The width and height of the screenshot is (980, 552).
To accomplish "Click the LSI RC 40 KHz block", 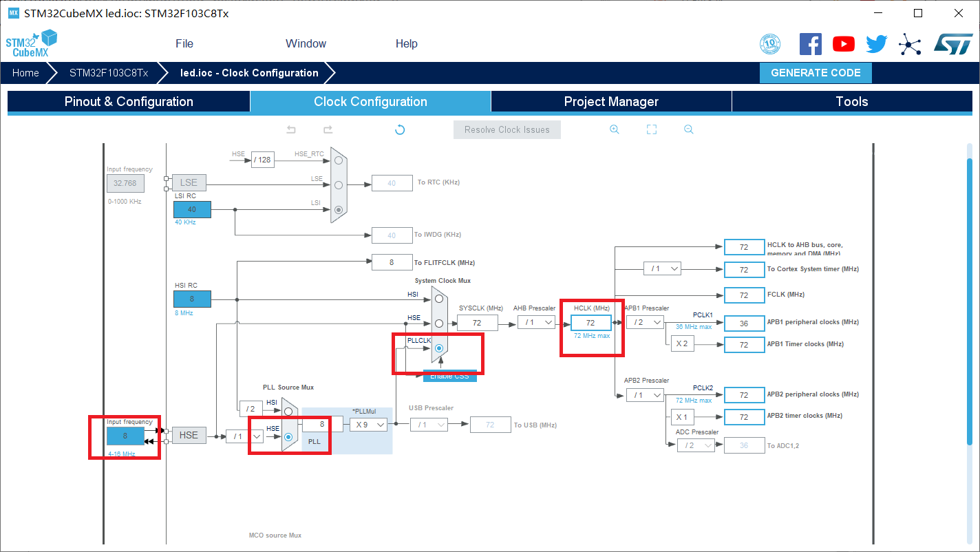I will click(192, 209).
